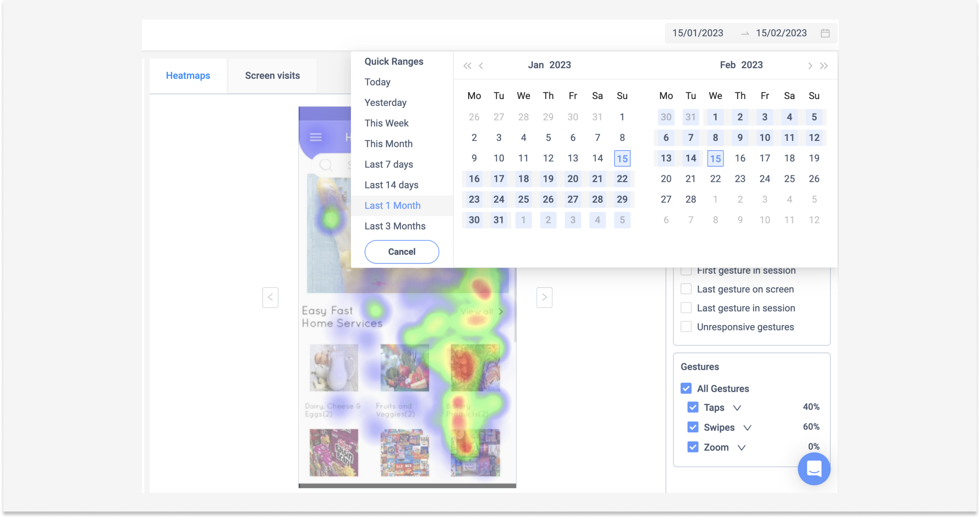The width and height of the screenshot is (980, 518).
Task: Uncheck the All Gestures checkbox
Action: (686, 388)
